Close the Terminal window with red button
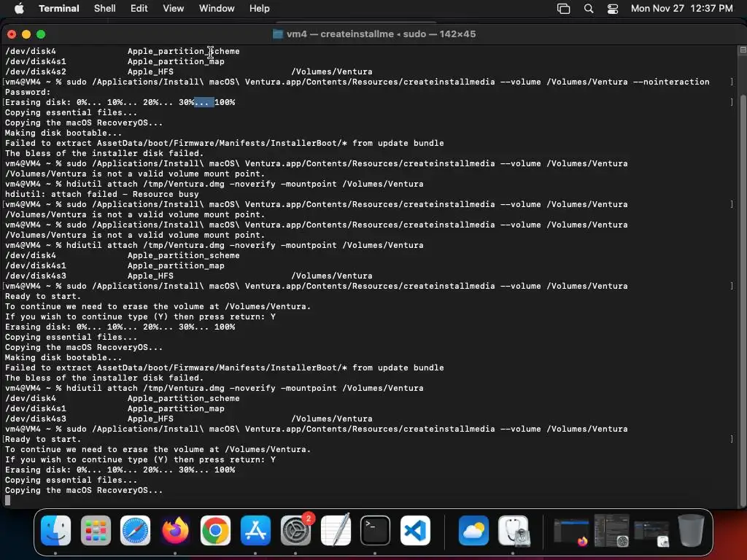Image resolution: width=747 pixels, height=560 pixels. (12, 34)
